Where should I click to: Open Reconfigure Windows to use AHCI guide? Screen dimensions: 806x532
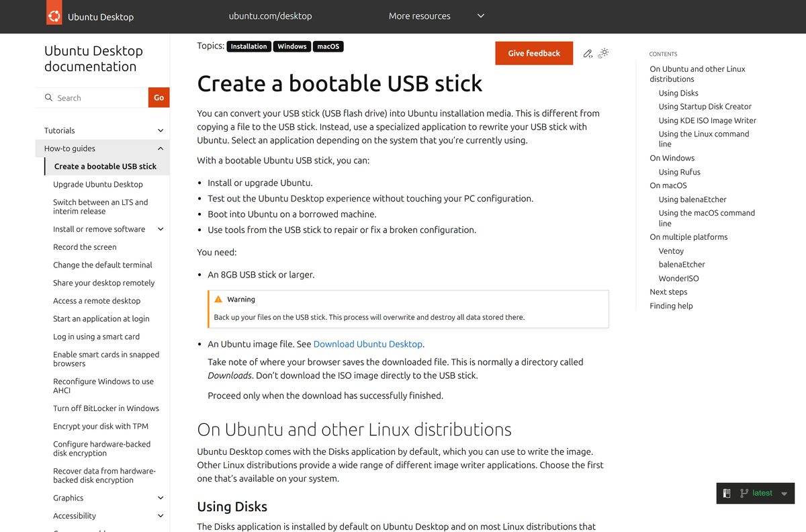click(103, 386)
